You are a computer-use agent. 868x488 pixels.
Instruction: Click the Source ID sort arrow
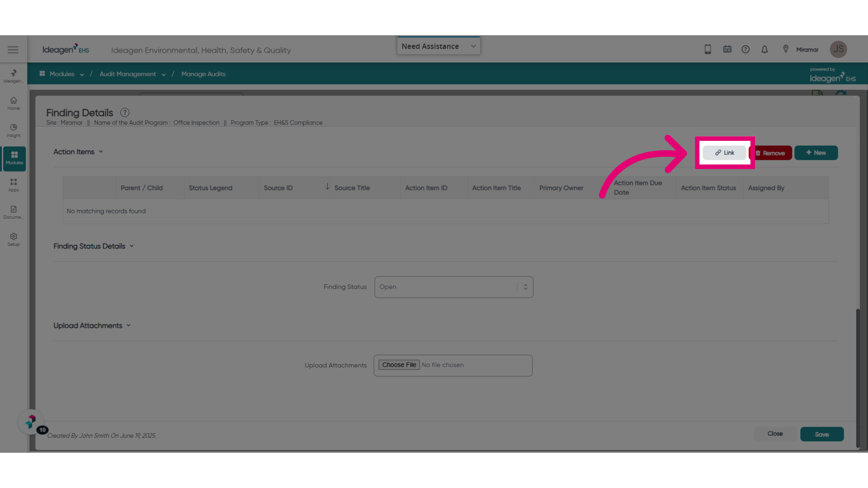(x=327, y=187)
